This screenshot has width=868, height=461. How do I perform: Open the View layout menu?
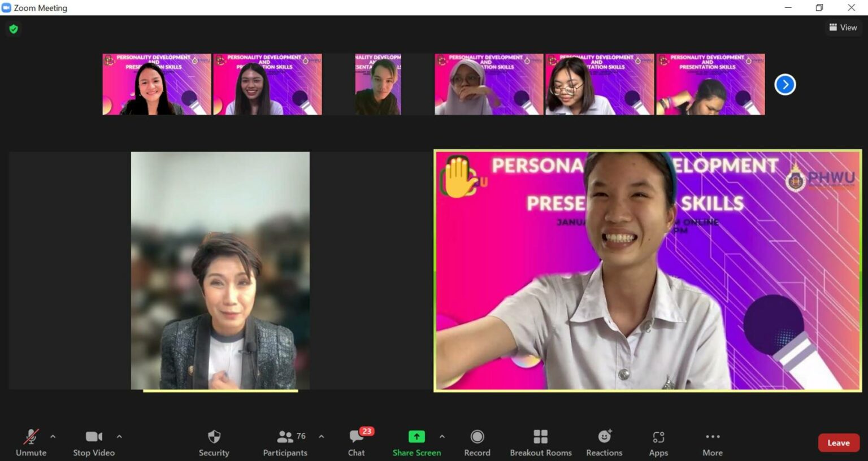(843, 27)
